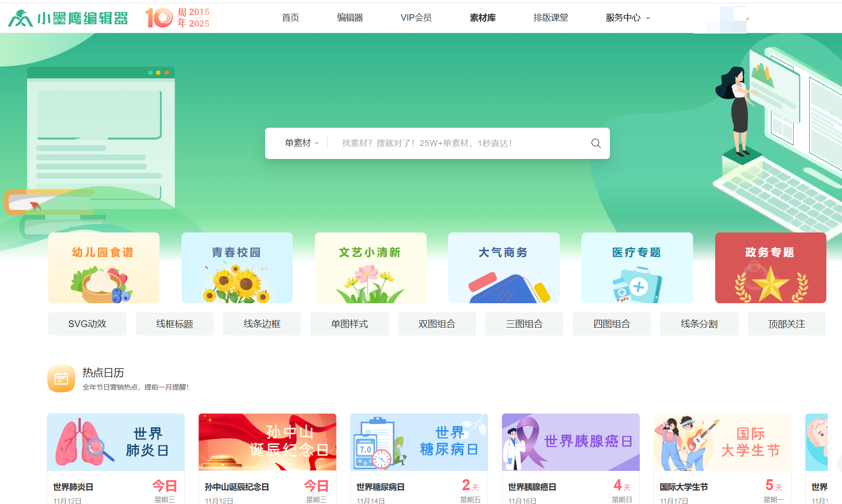The height and width of the screenshot is (504, 842).
Task: Open the 医疗专题 category card
Action: pyautogui.click(x=637, y=268)
